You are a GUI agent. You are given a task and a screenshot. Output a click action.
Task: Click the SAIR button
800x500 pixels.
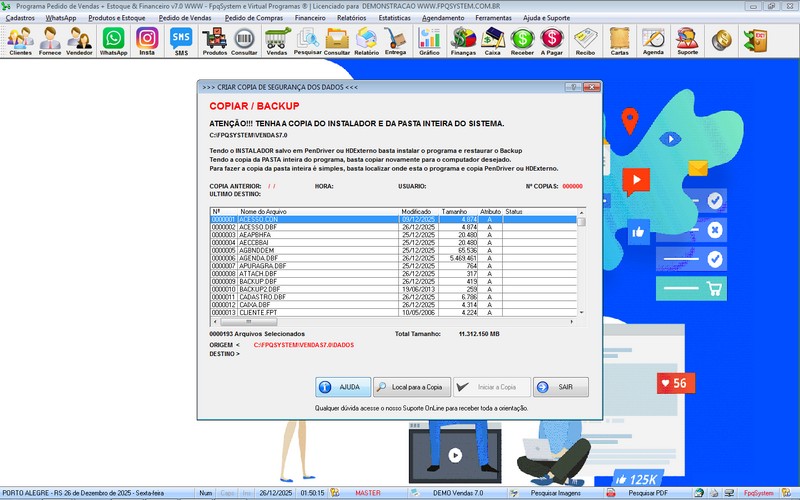[x=560, y=387]
